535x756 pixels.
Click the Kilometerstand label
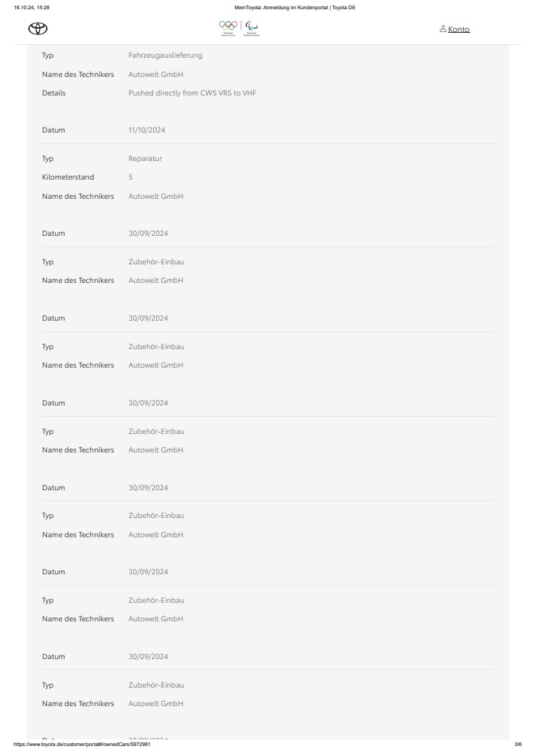click(x=68, y=177)
